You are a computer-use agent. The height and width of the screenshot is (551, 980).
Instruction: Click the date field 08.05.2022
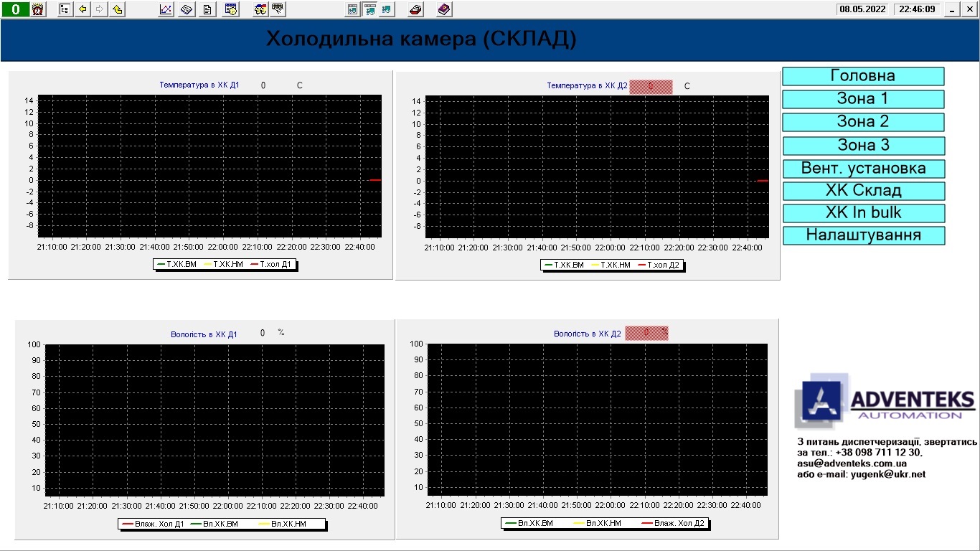tap(863, 9)
